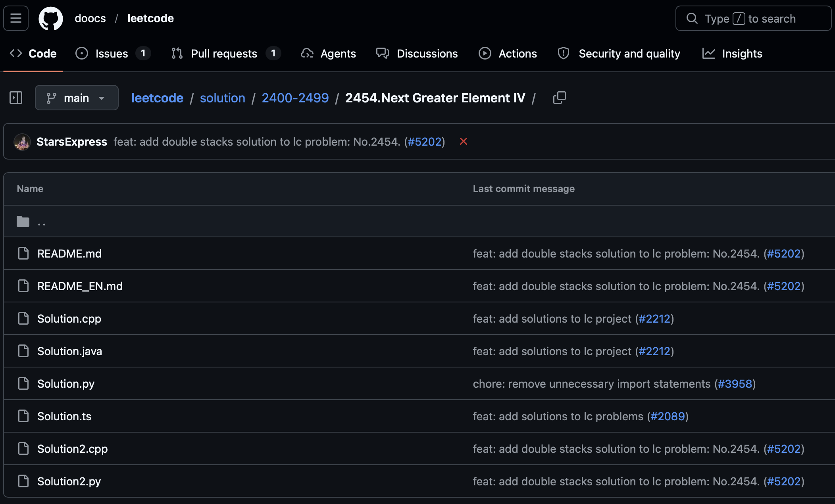
Task: Open the Pull requests tab
Action: 226,54
